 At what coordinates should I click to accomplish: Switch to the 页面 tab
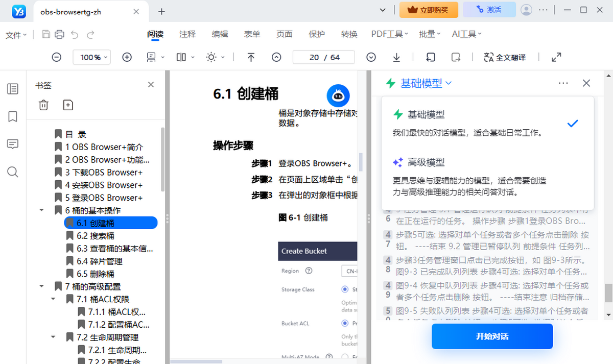[285, 34]
